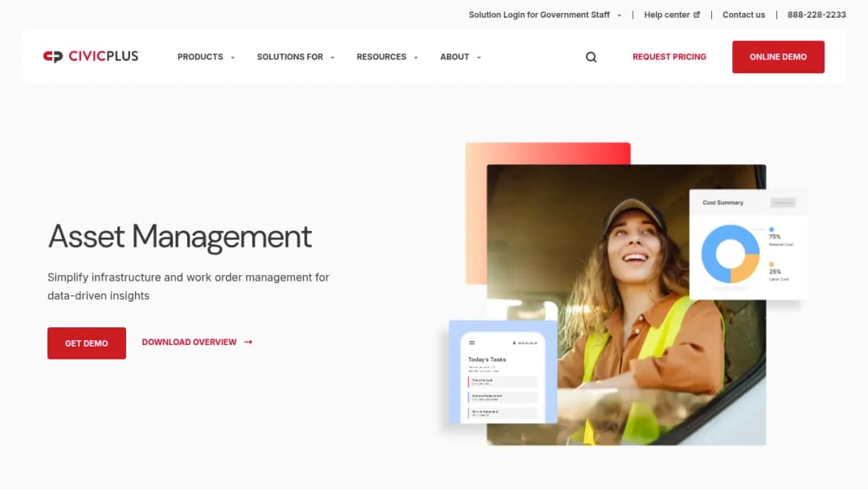Click the arrow next to Download Overview
Screen dimensions: 868x489
pos(248,343)
